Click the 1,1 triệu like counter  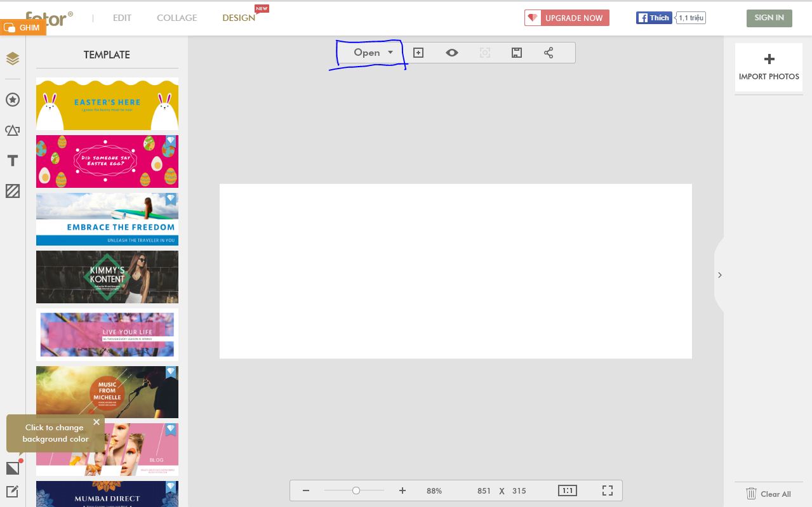tap(691, 18)
